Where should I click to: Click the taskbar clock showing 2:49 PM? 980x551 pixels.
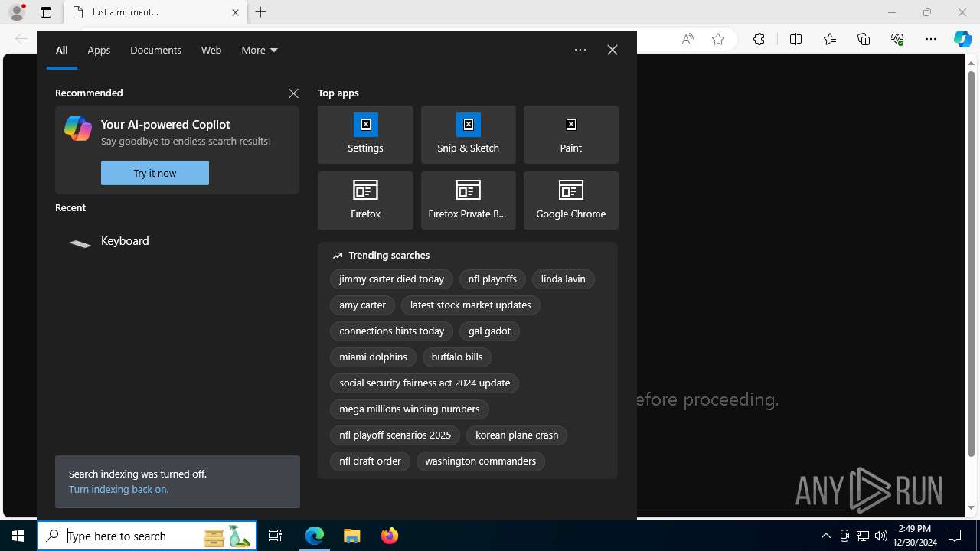point(915,536)
